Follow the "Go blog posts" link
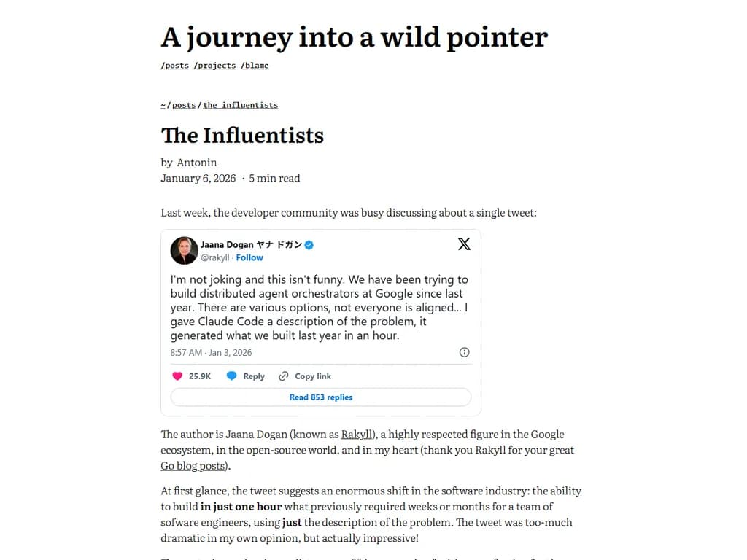The image size is (747, 560). 193,466
